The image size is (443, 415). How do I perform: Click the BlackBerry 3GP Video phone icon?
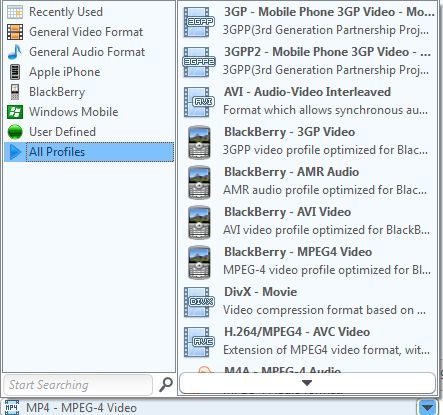pyautogui.click(x=199, y=142)
